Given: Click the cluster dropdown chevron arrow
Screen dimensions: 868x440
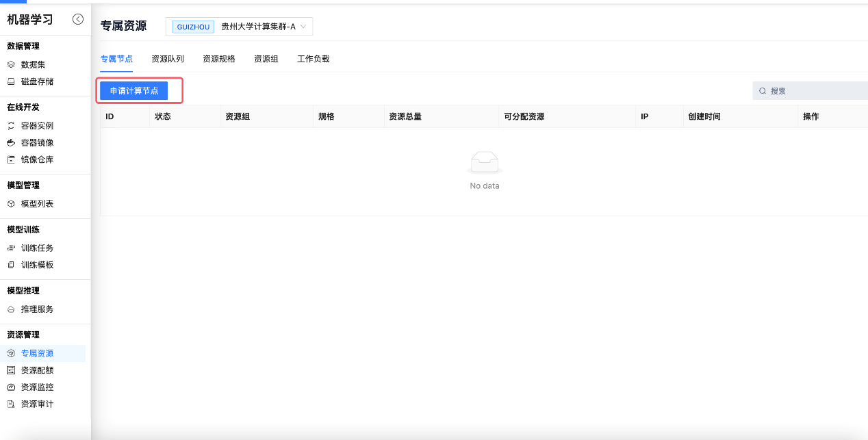Looking at the screenshot, I should point(303,27).
